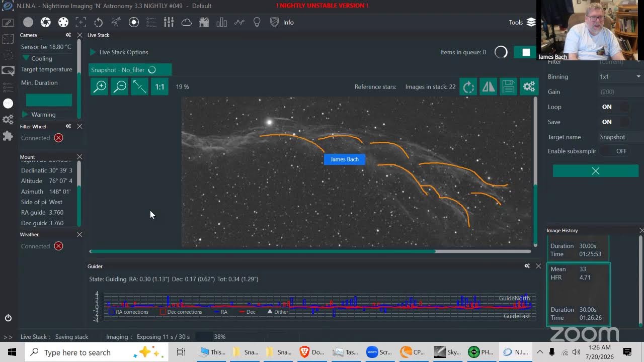Open the Binning 1x1 dropdown
This screenshot has width=644, height=362.
point(620,76)
